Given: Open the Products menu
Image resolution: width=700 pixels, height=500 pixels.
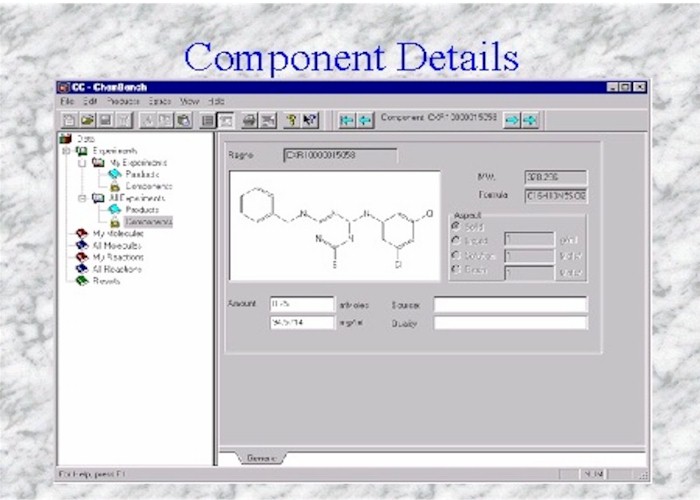Looking at the screenshot, I should (123, 102).
